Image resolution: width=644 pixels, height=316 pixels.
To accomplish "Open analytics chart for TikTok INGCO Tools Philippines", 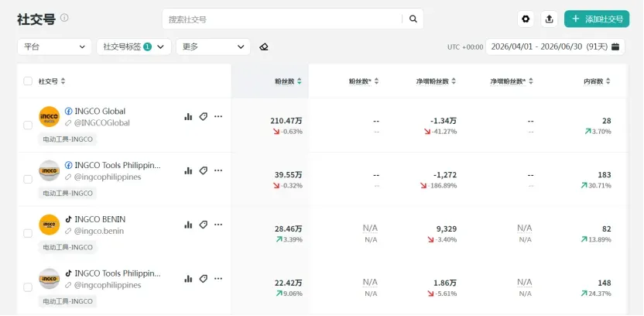I will (188, 279).
